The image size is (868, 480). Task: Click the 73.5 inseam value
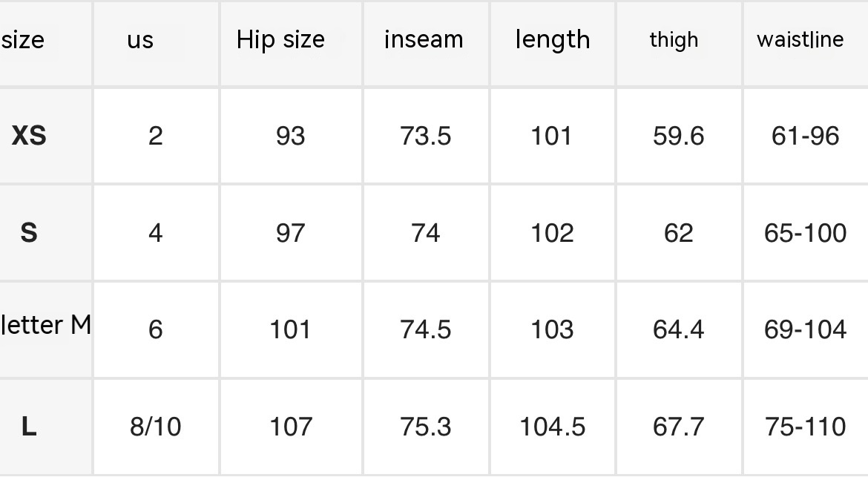(426, 137)
